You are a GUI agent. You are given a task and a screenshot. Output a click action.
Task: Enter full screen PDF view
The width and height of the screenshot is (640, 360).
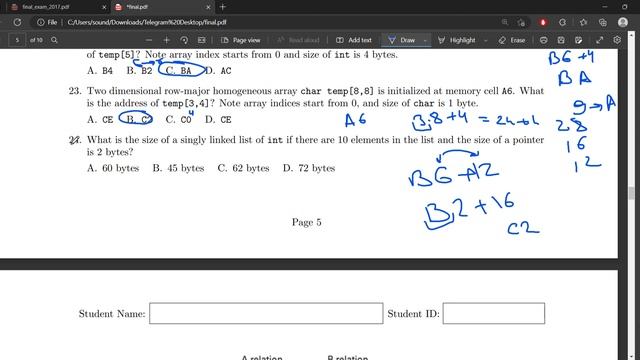click(600, 40)
